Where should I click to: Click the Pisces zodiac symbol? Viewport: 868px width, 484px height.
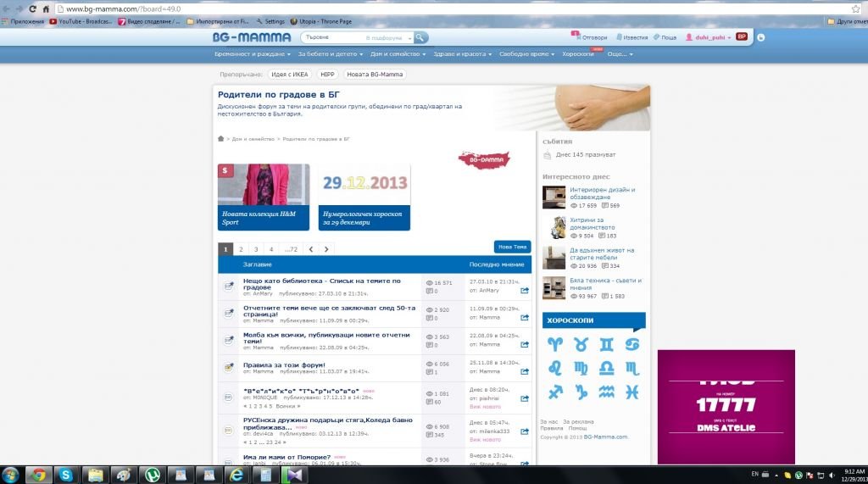coord(632,392)
